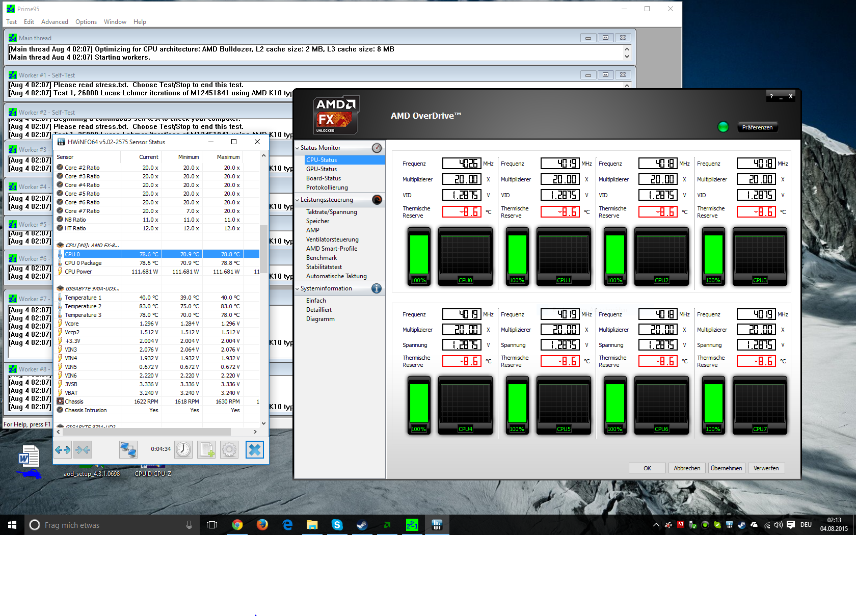Open the volume control in the tray
This screenshot has height=616, width=856.
pos(778,525)
